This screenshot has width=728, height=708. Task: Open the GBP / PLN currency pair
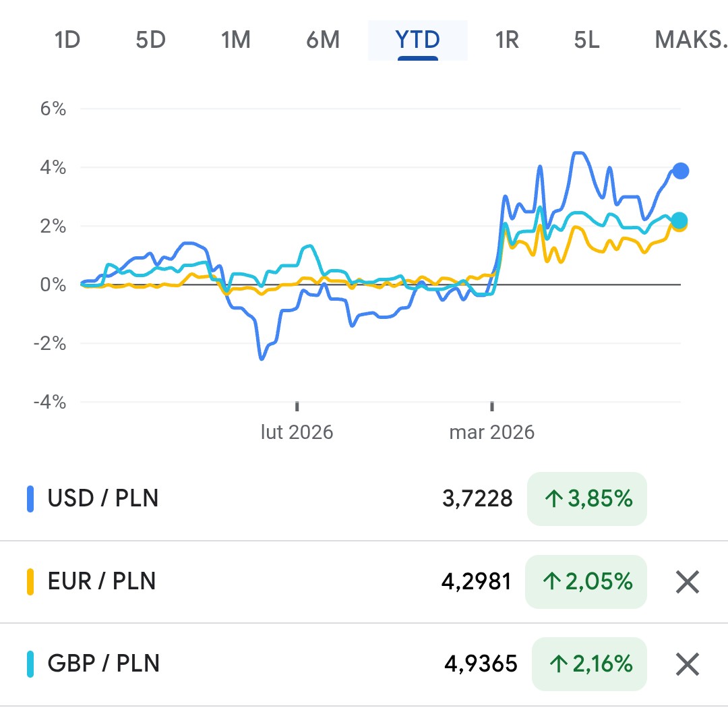104,664
